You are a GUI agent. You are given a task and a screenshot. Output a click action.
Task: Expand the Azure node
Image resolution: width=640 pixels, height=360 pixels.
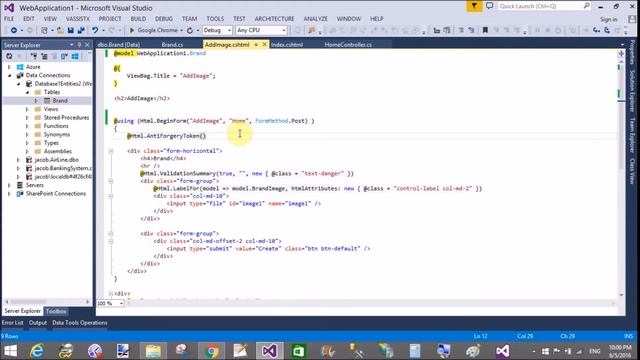click(x=9, y=67)
